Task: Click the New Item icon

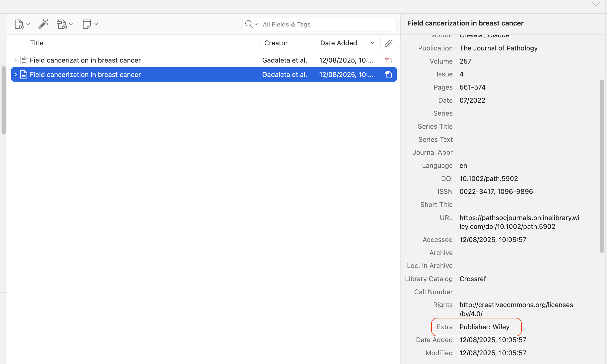Action: pos(19,24)
